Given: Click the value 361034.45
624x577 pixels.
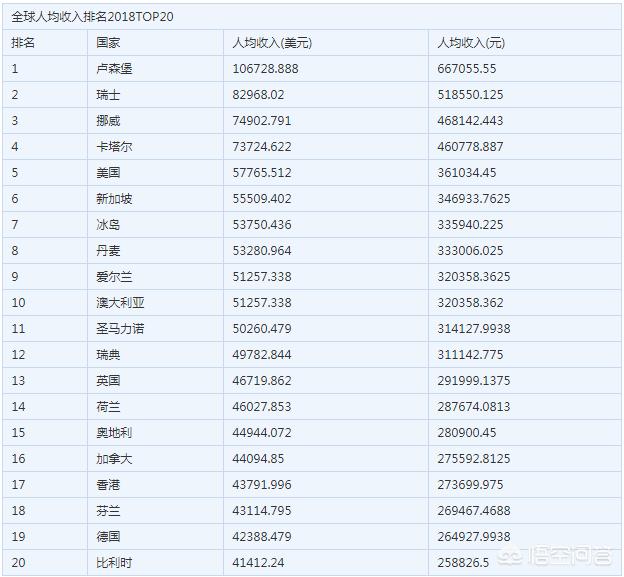Looking at the screenshot, I should 467,173.
